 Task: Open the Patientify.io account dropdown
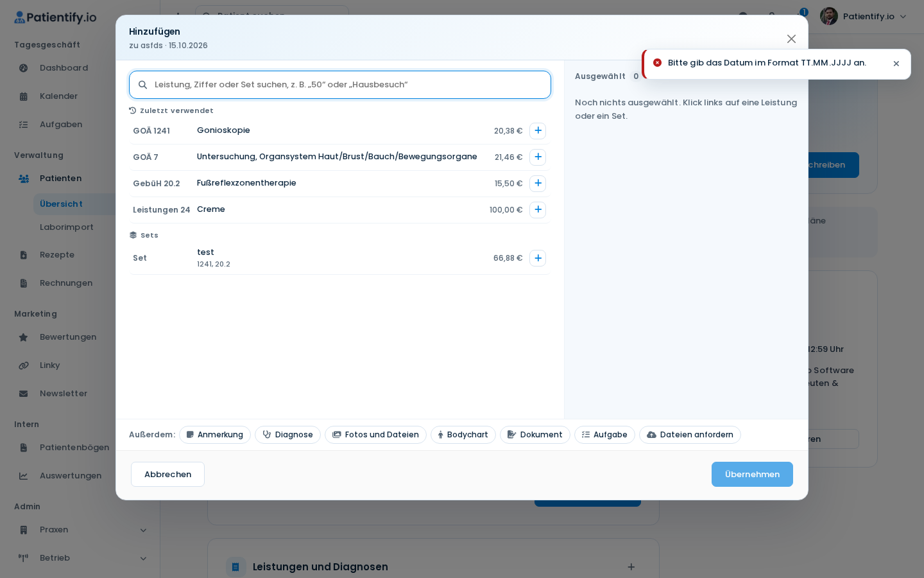864,17
